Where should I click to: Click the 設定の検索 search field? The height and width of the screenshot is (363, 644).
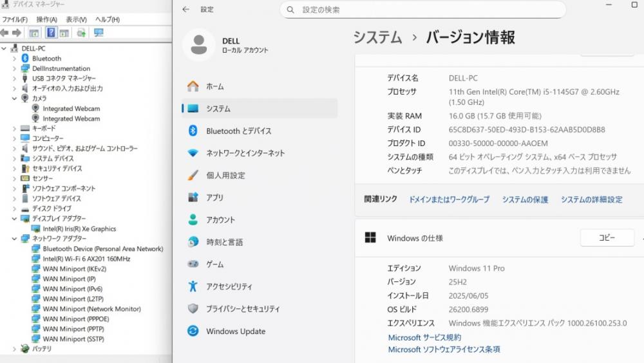(x=425, y=10)
